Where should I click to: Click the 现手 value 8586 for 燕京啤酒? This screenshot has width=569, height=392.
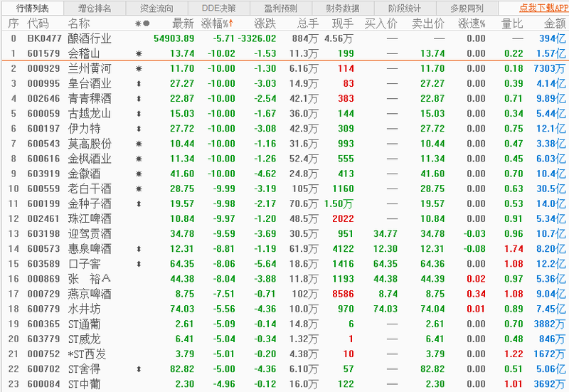coord(343,294)
